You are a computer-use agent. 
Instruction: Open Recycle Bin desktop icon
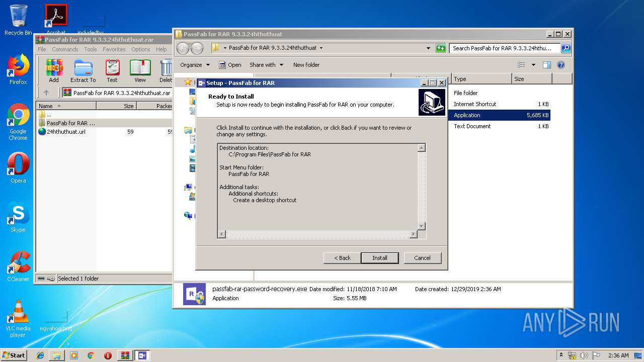18,20
